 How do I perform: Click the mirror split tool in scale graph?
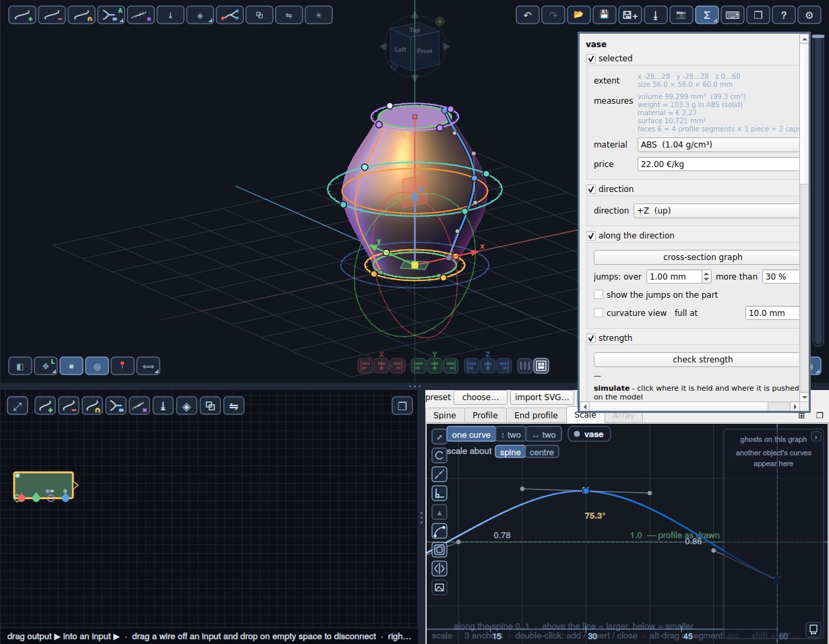[x=439, y=569]
